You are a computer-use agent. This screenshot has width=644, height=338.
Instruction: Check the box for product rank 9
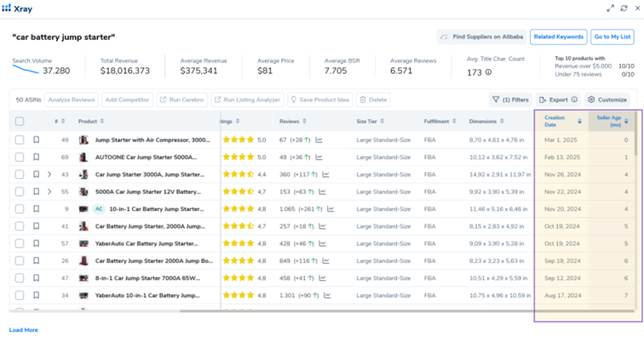click(20, 209)
